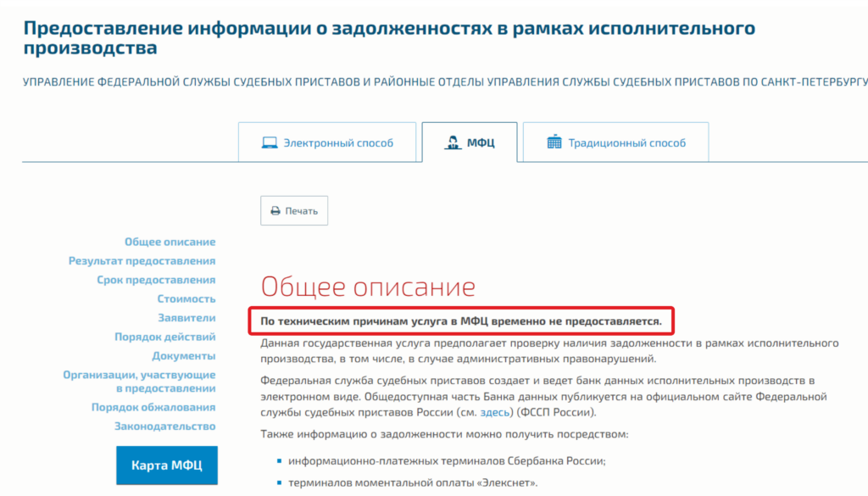
Task: Click the person icon on МФЦ tab
Action: coord(453,142)
